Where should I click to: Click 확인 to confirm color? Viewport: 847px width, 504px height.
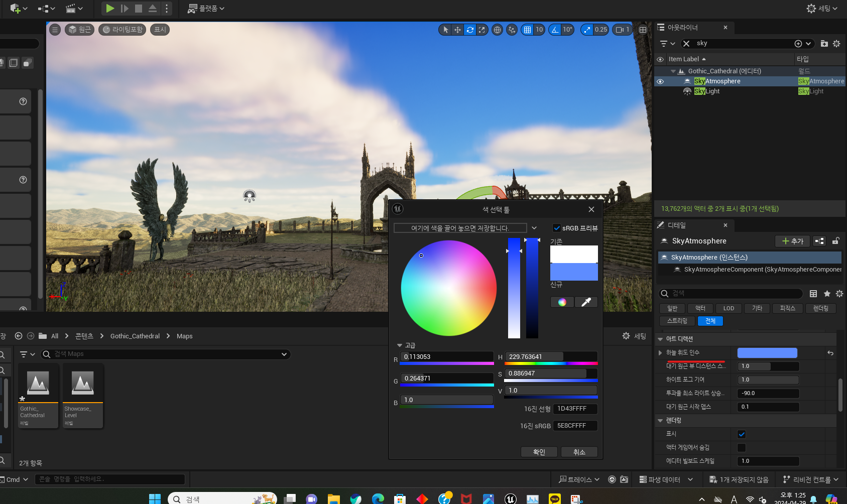(x=539, y=452)
